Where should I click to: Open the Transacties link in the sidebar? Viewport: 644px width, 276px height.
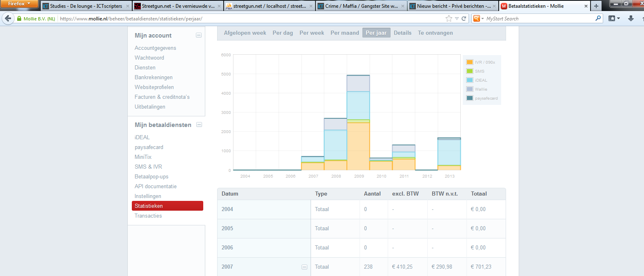148,216
